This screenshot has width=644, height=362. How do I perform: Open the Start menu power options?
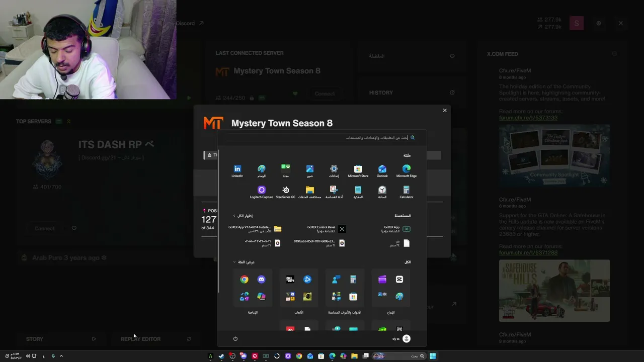coord(235,339)
